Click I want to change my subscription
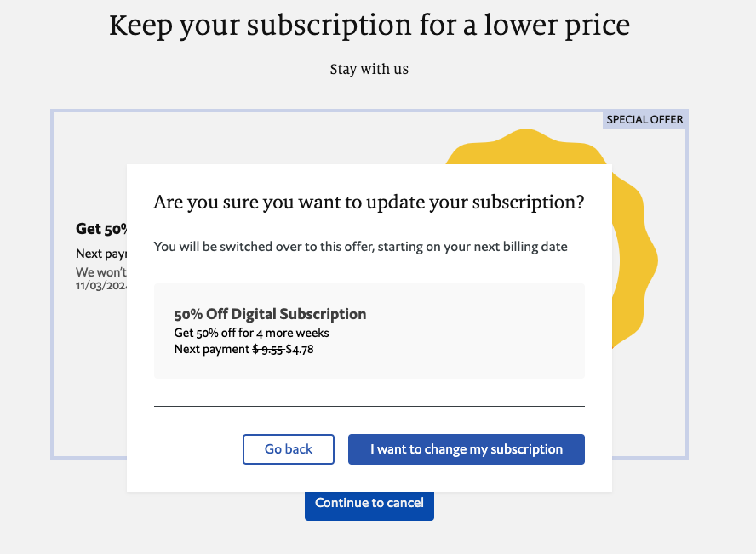 pyautogui.click(x=466, y=448)
